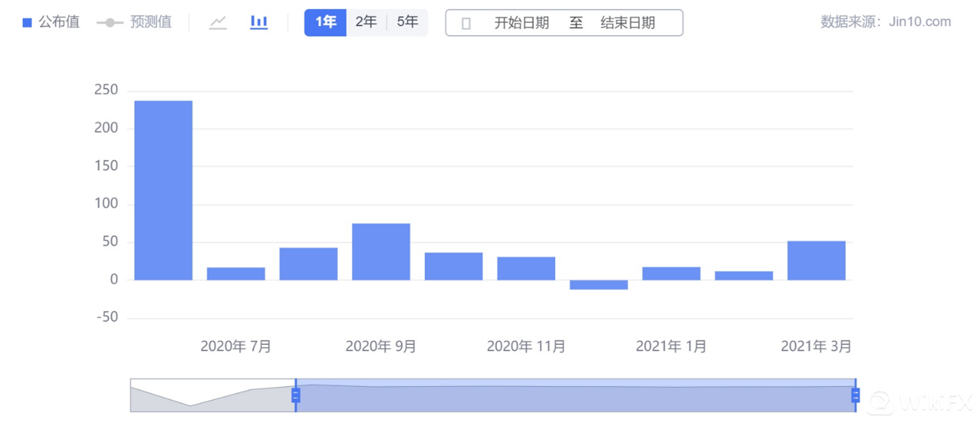Screen dimensions: 980x426
Task: Select the 1年 time range tab
Action: tap(326, 23)
